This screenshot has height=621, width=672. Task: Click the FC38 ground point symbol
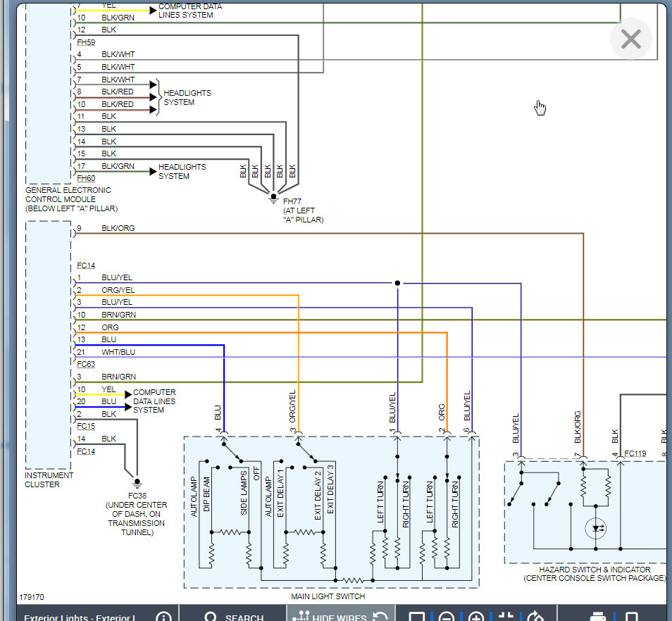pyautogui.click(x=137, y=483)
